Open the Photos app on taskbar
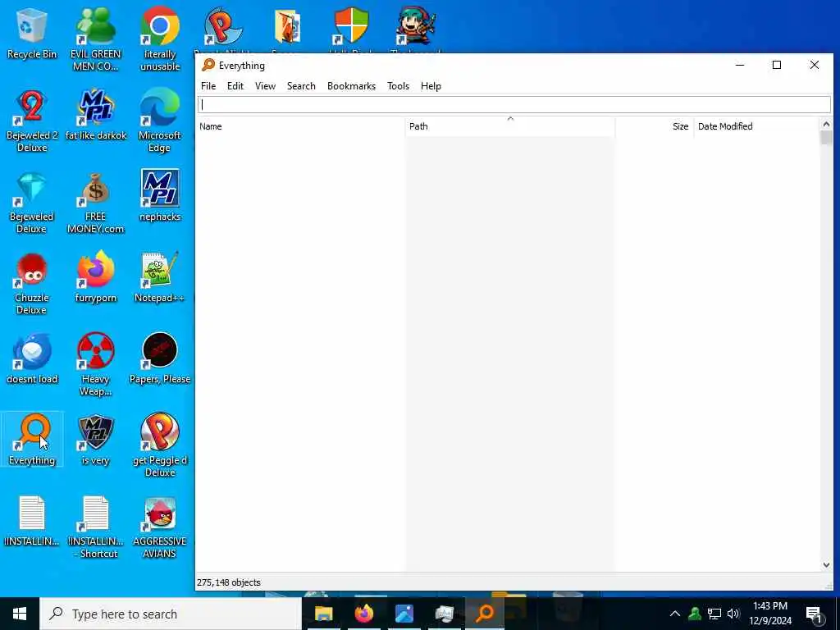The height and width of the screenshot is (630, 840). click(404, 614)
